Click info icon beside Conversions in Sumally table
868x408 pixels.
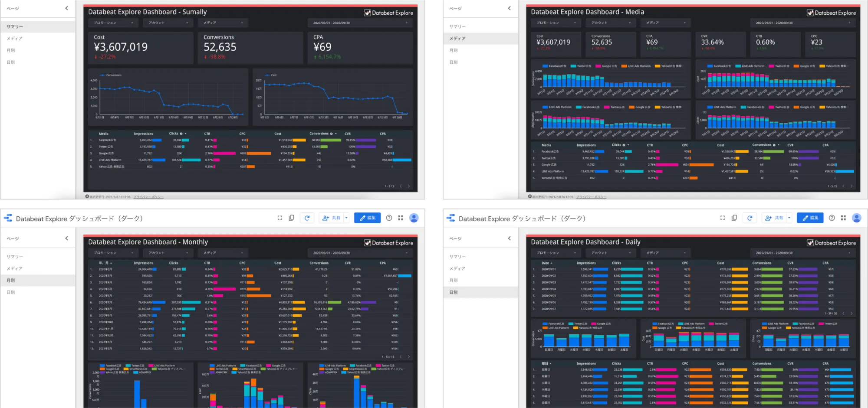[x=331, y=134]
